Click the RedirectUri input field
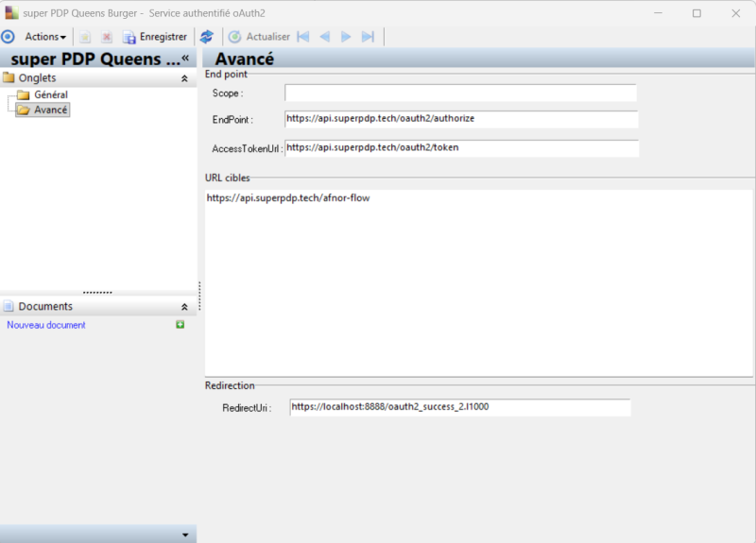This screenshot has height=543, width=756. [x=460, y=407]
